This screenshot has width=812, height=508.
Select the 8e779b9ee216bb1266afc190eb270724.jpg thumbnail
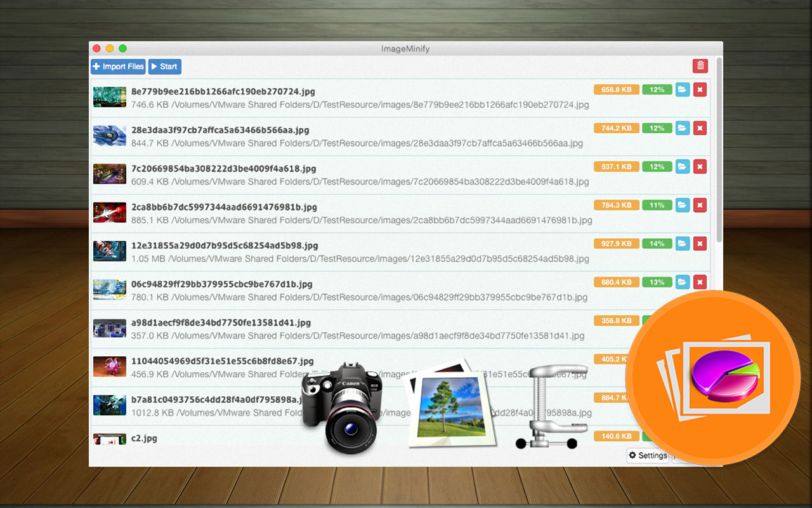(x=110, y=97)
